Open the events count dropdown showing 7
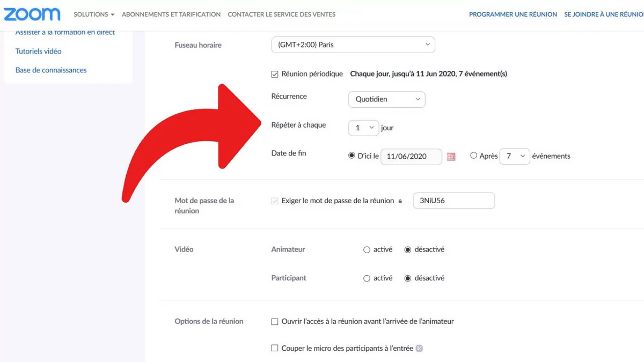644x362 pixels. tap(515, 156)
